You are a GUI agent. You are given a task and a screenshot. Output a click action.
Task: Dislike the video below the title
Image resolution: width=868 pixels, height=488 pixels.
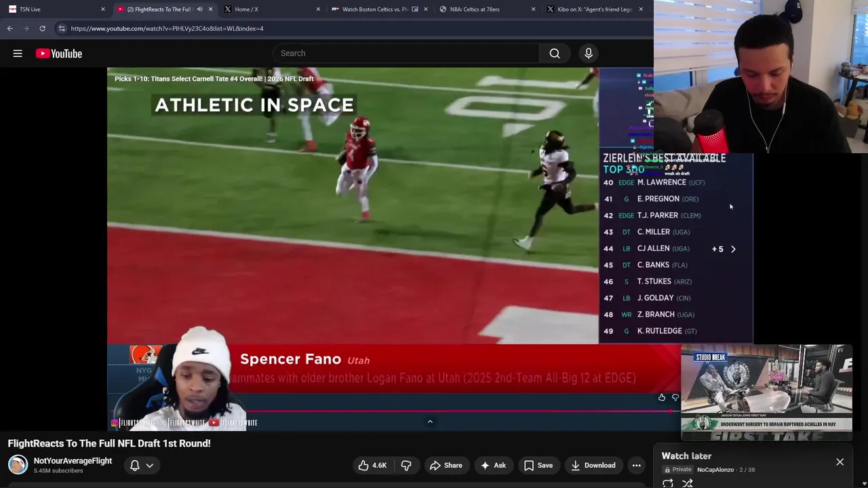coord(406,466)
